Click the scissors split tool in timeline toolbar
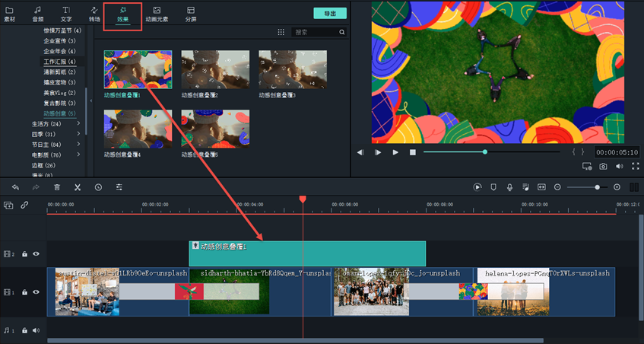Image resolution: width=644 pixels, height=344 pixels. point(78,187)
